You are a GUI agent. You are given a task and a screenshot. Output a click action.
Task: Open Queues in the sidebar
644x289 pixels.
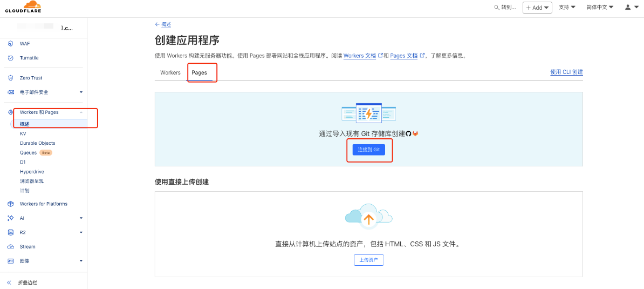(x=29, y=152)
